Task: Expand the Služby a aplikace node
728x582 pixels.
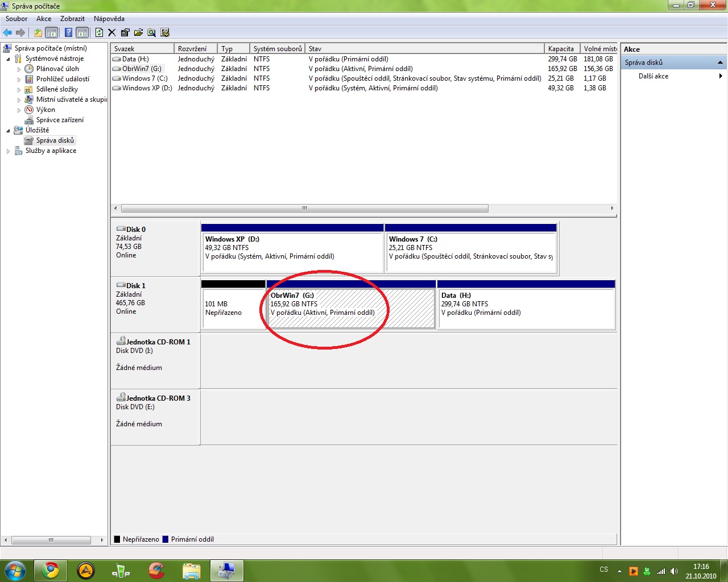Action: pyautogui.click(x=8, y=151)
